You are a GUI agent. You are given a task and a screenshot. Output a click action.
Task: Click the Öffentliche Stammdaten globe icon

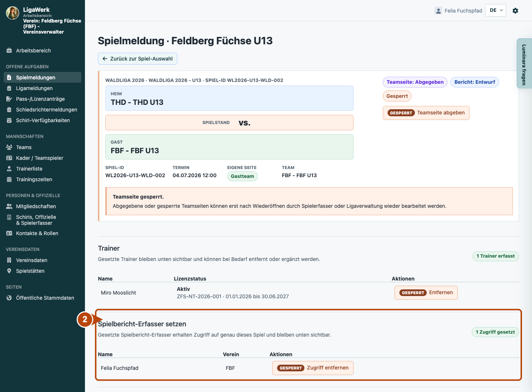point(9,298)
